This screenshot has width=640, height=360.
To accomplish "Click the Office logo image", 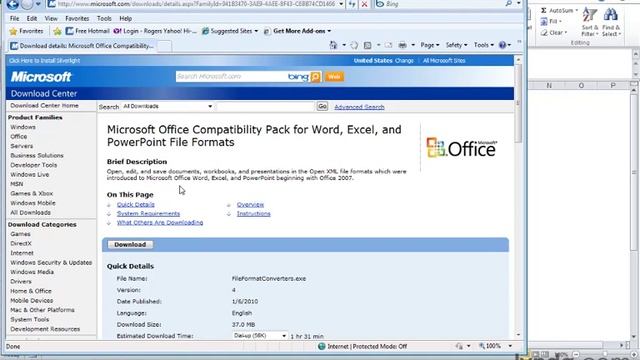I will click(x=462, y=148).
